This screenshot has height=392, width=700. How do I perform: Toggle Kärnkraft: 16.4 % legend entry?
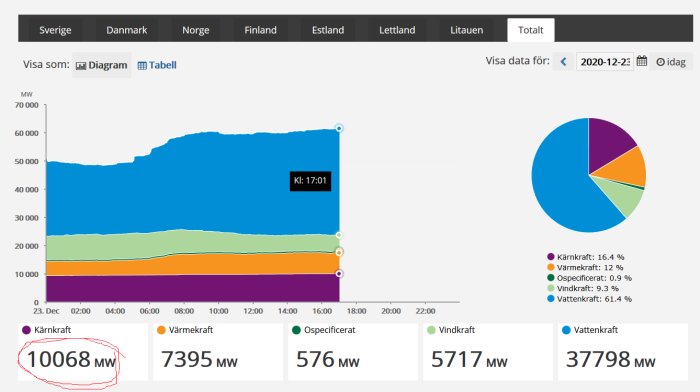[x=585, y=257]
